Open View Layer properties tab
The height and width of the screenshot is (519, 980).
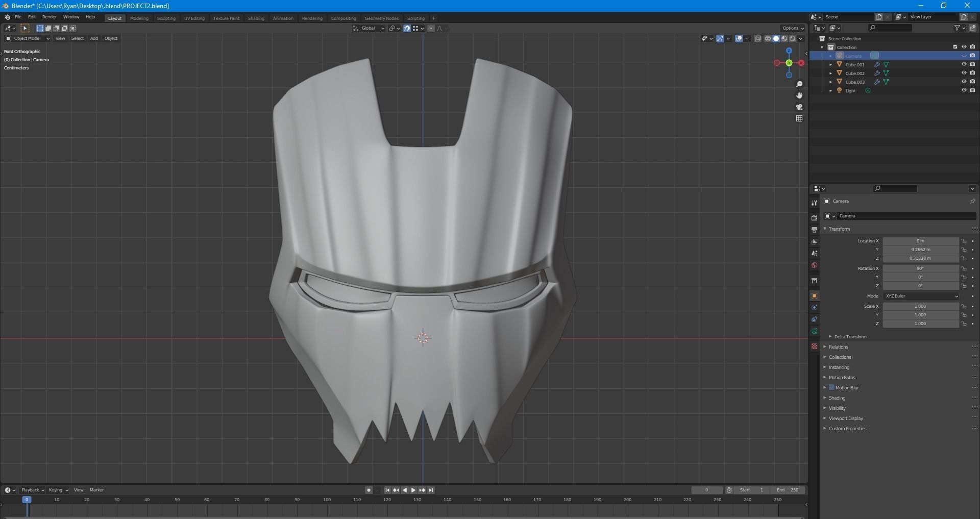pyautogui.click(x=814, y=241)
